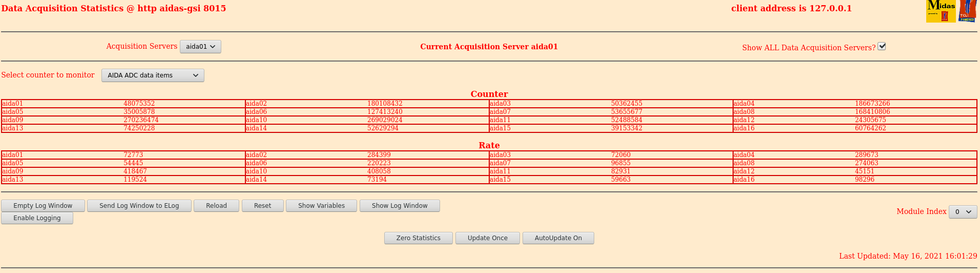Open the Acquisition Servers aida01 dropdown

(x=200, y=47)
